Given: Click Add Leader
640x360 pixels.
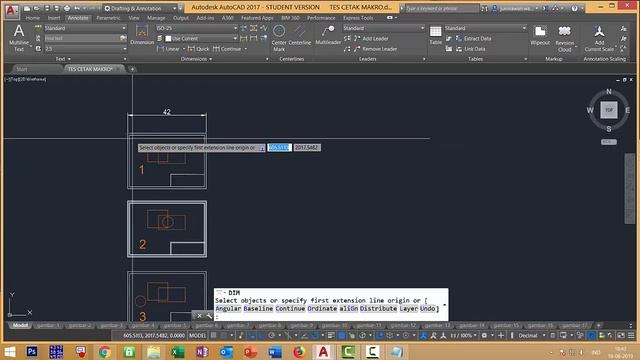Looking at the screenshot, I should pyautogui.click(x=371, y=38).
